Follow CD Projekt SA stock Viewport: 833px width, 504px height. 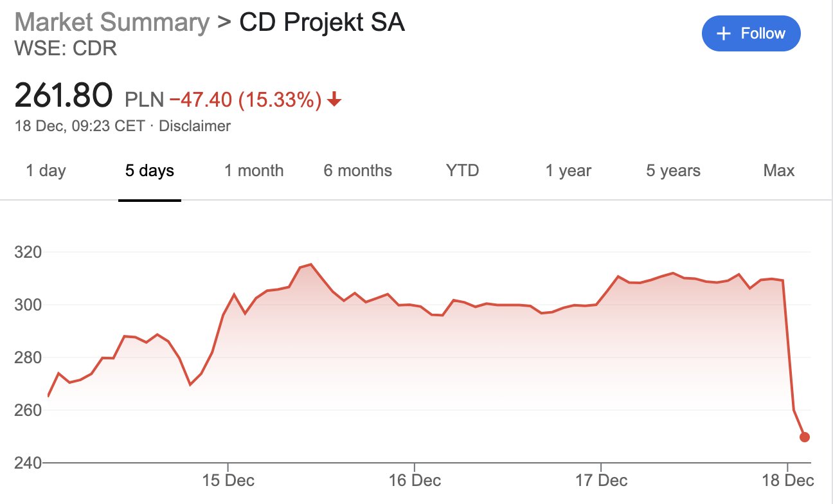(751, 33)
